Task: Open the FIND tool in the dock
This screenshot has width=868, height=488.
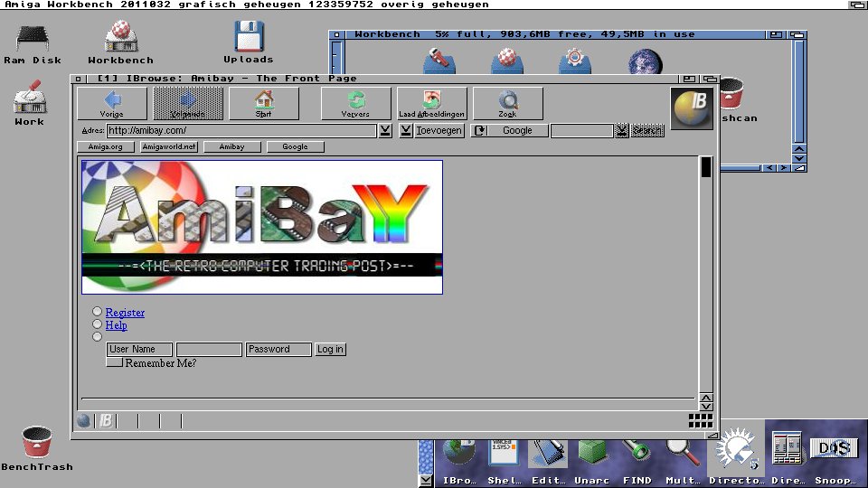Action: tap(637, 462)
